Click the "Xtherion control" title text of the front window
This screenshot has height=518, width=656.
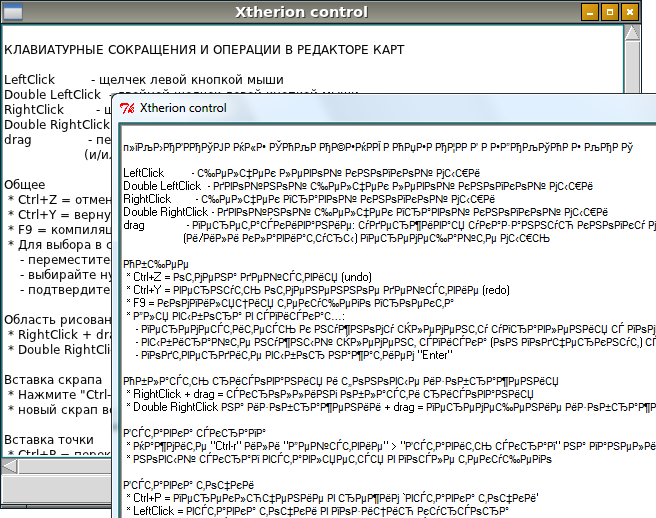coord(183,108)
